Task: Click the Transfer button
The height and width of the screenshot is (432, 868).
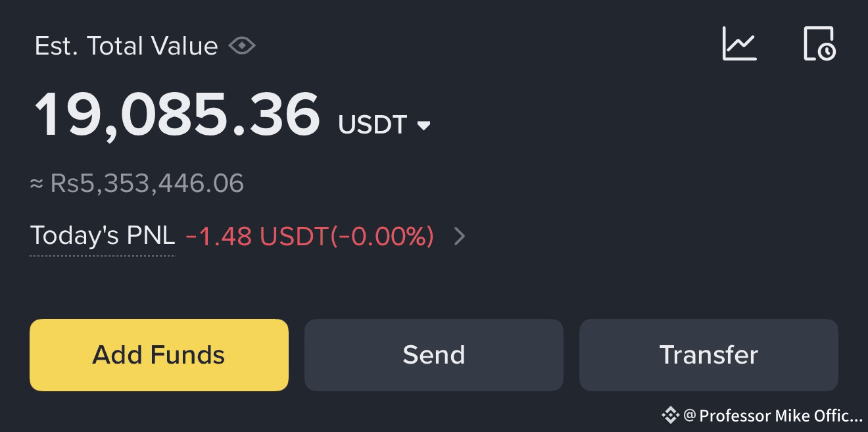Action: click(709, 355)
